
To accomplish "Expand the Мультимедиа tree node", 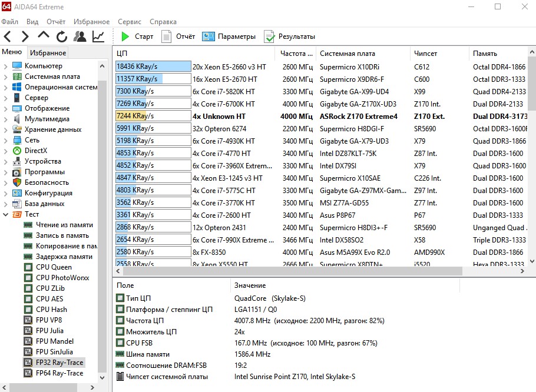I will tap(5, 119).
